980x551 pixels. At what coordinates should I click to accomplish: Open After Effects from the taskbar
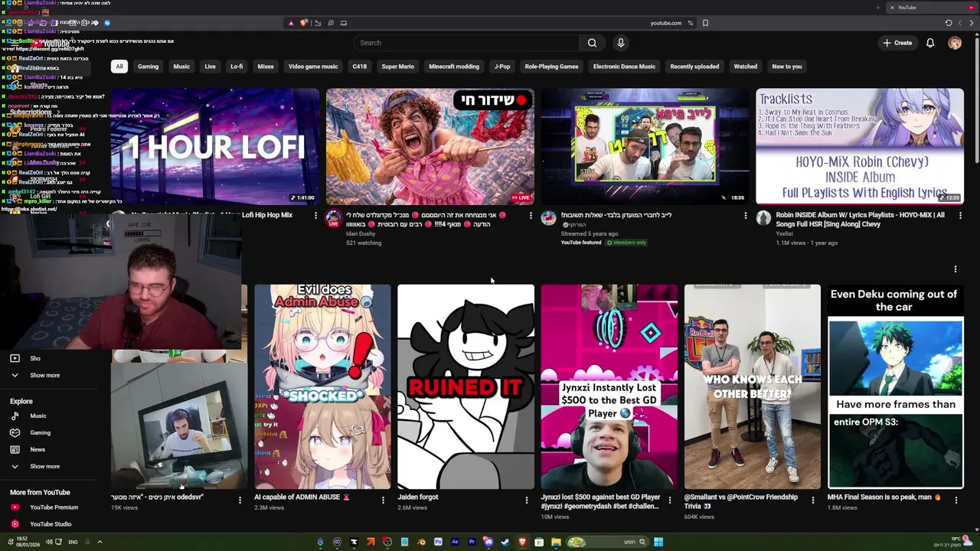[455, 542]
